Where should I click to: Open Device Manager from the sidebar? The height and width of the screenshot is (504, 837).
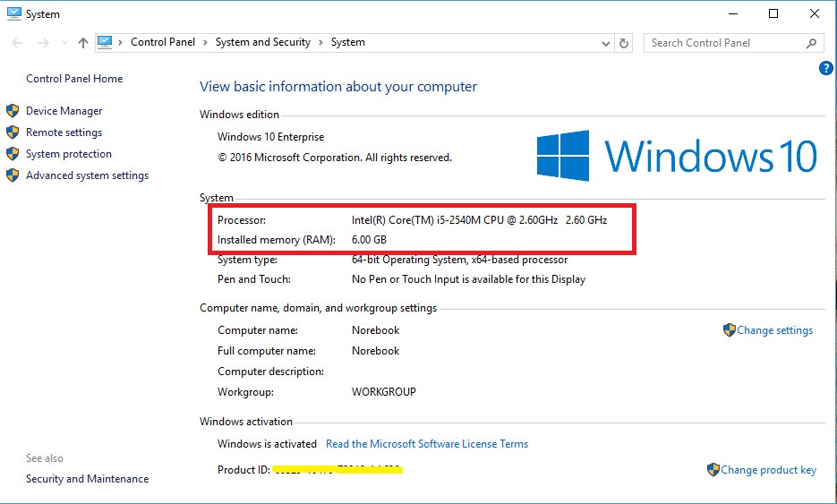click(x=64, y=111)
